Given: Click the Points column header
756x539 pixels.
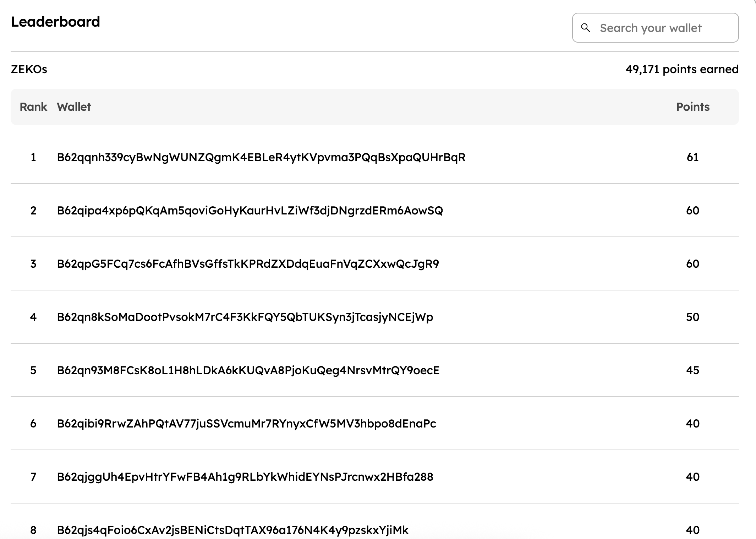Looking at the screenshot, I should pos(692,107).
